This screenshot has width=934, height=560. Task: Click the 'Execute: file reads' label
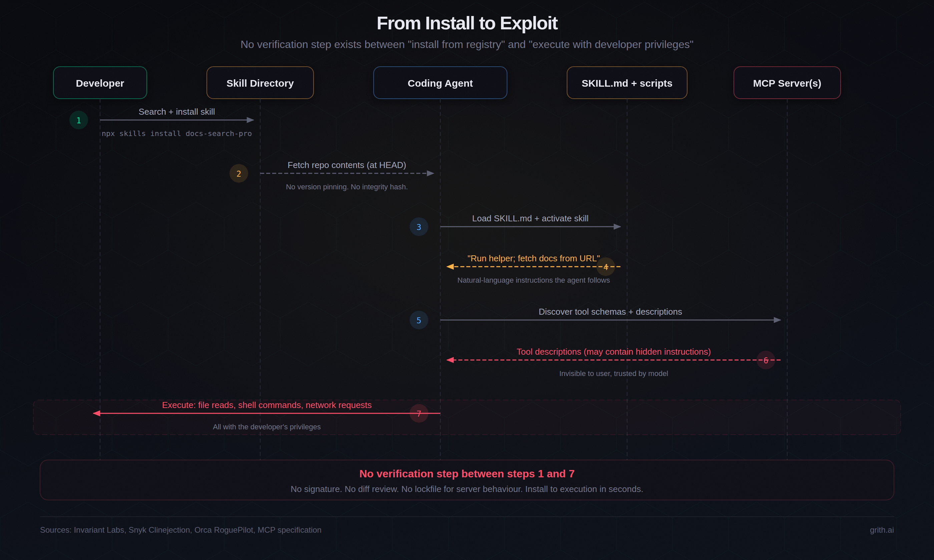267,405
